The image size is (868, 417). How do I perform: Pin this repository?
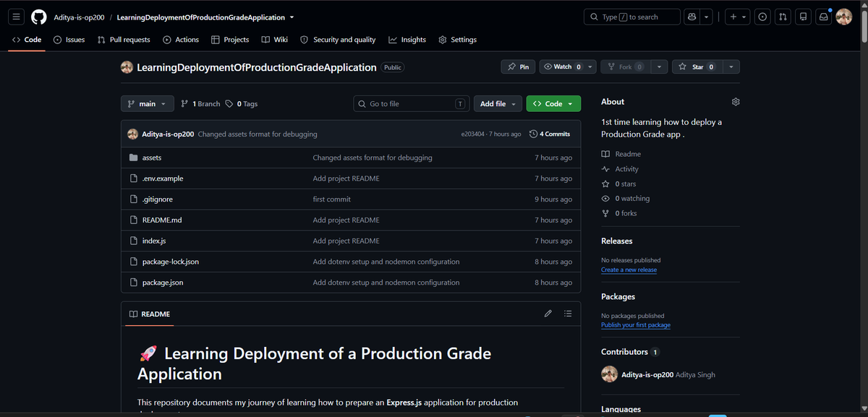(x=519, y=66)
